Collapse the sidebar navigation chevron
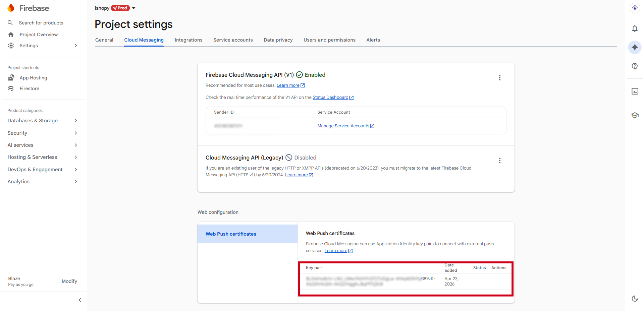Image resolution: width=644 pixels, height=311 pixels. coord(80,300)
